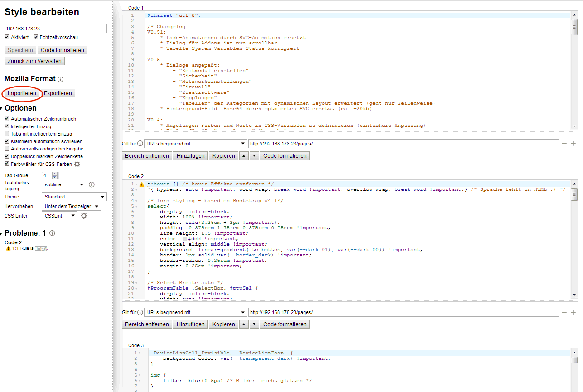583x392 pixels.
Task: Open color swatch beside #ddd in Code 2
Action: point(185,239)
